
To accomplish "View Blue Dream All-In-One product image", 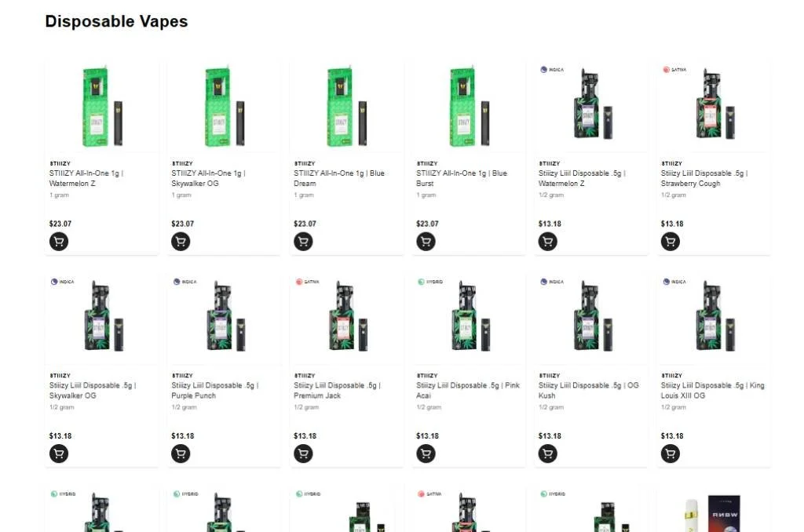I will click(x=346, y=106).
